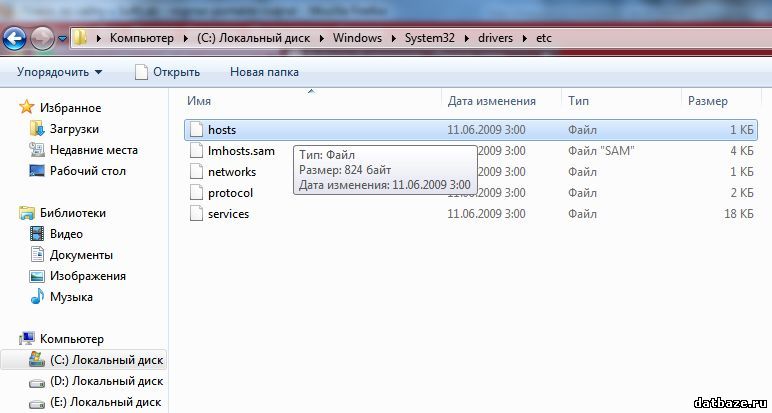772x413 pixels.
Task: Sort by the Дата изменения column
Action: coord(491,101)
